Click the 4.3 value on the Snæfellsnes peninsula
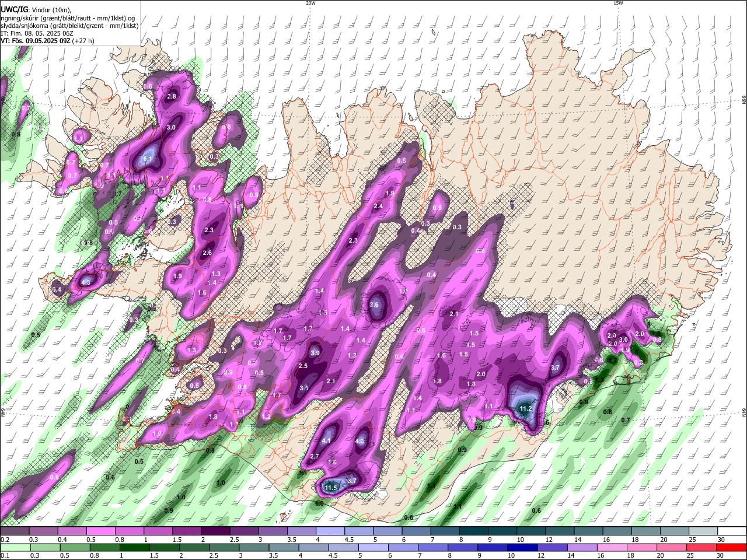This screenshot has width=747, height=560. tap(86, 282)
